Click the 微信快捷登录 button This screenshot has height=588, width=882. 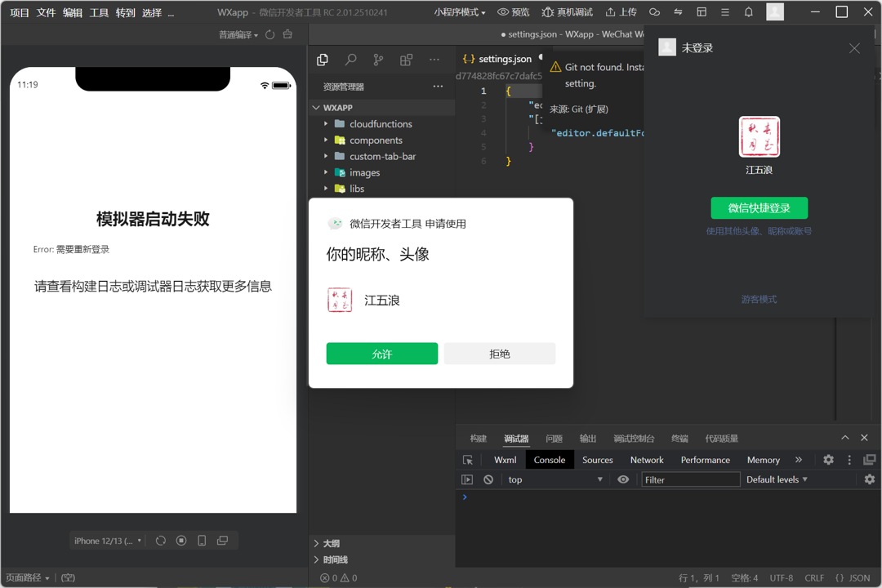click(x=759, y=208)
